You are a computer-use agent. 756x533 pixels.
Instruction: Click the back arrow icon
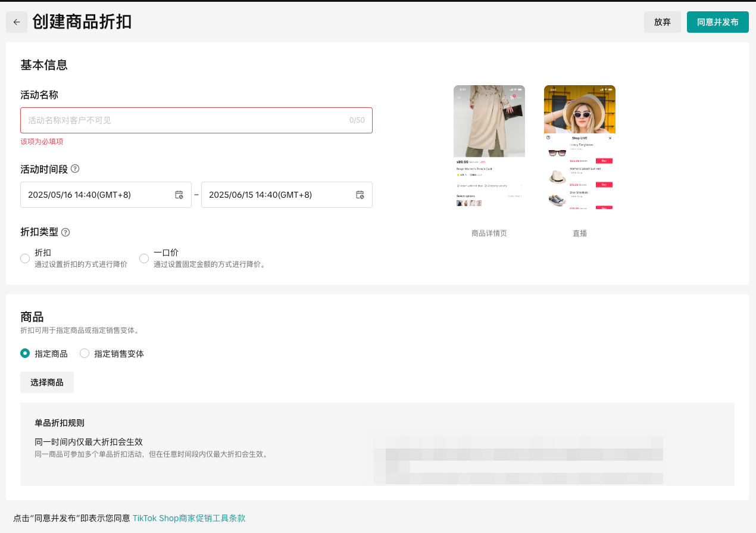[x=17, y=22]
